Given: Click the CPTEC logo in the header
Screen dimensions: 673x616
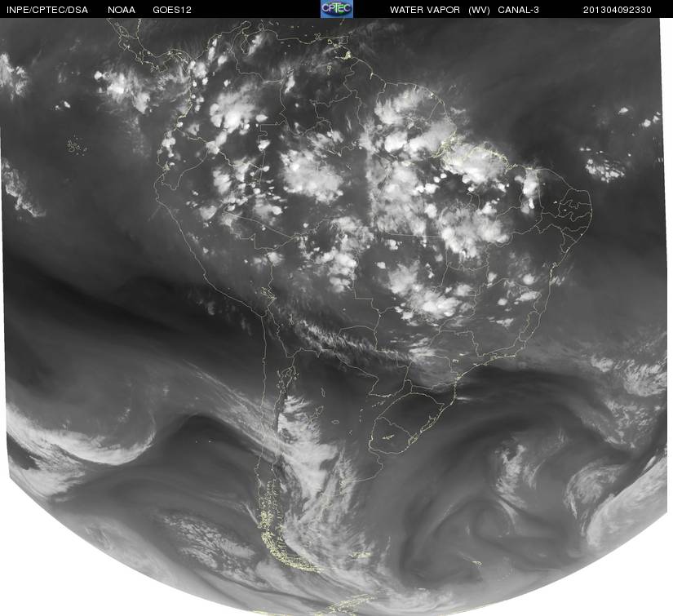Looking at the screenshot, I should pyautogui.click(x=337, y=9).
